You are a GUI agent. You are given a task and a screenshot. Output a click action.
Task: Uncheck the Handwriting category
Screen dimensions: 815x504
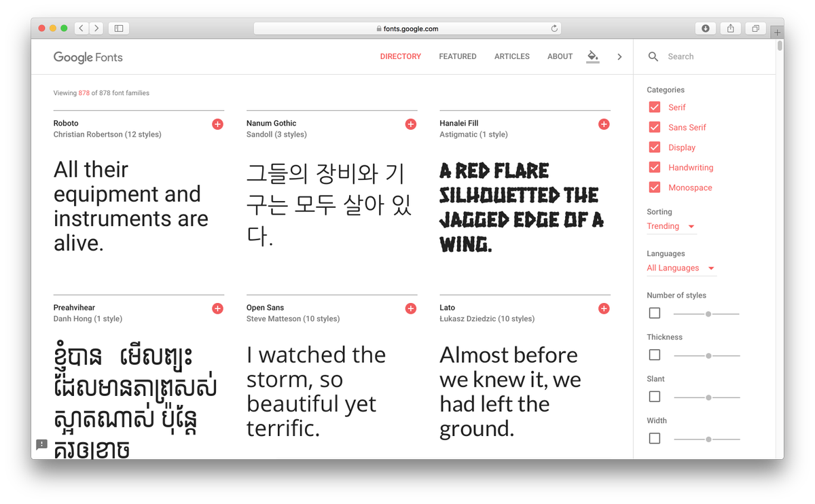[x=655, y=167]
